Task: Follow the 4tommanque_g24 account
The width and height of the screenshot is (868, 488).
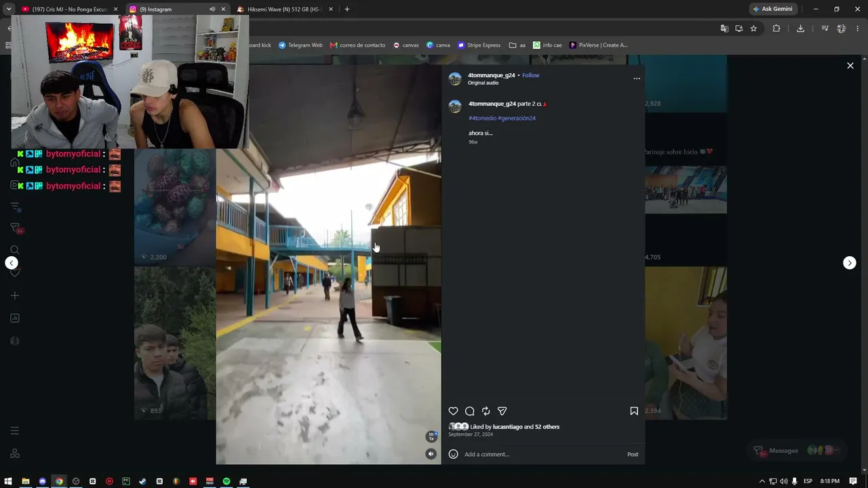Action: click(531, 75)
